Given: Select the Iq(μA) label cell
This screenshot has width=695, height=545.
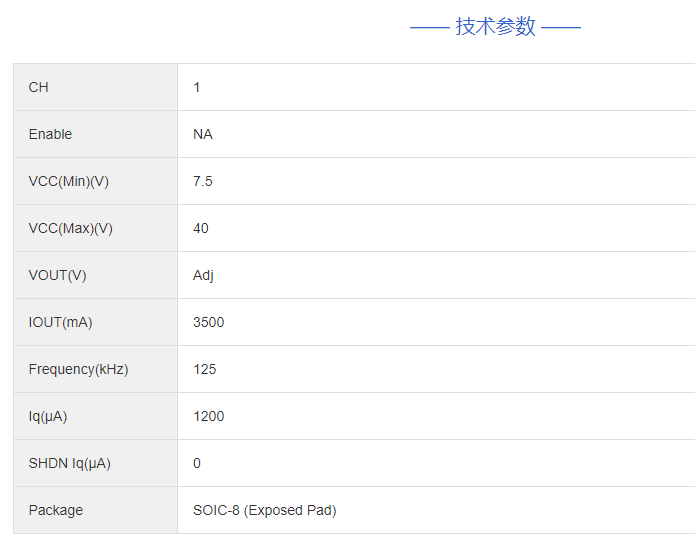Looking at the screenshot, I should click(48, 417).
